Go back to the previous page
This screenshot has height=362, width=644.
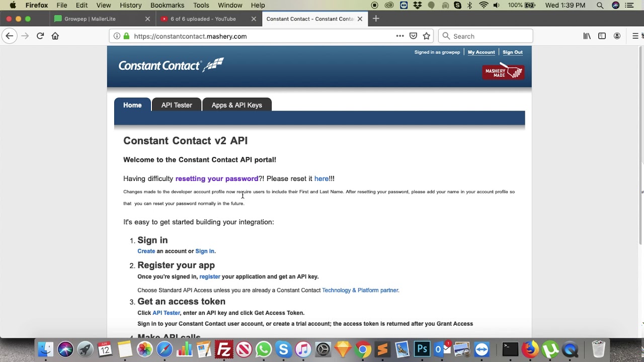10,36
